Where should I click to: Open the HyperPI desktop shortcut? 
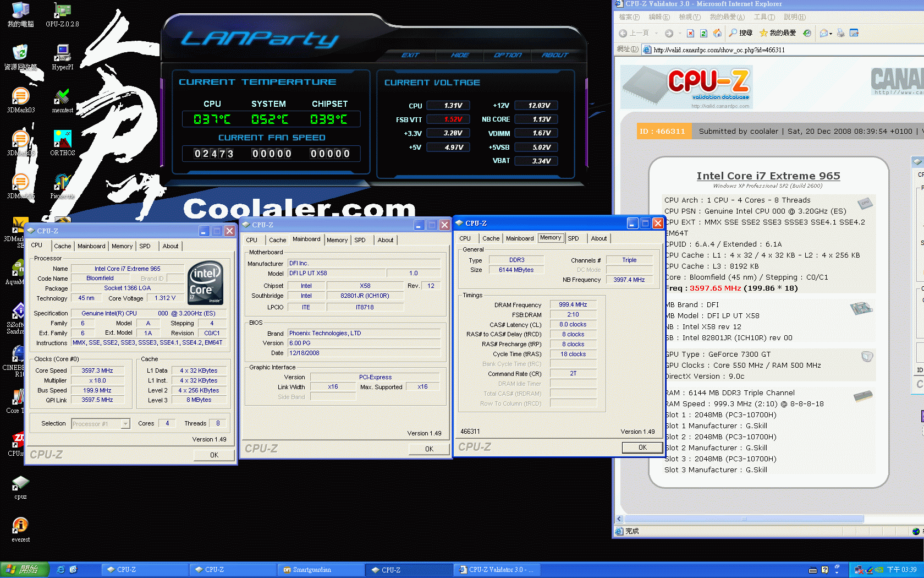coord(62,57)
